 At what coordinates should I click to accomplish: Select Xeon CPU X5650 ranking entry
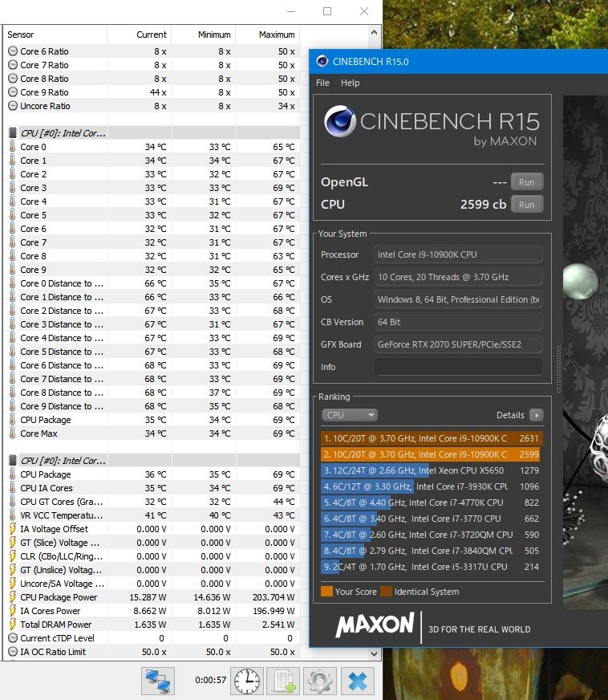coord(431,470)
